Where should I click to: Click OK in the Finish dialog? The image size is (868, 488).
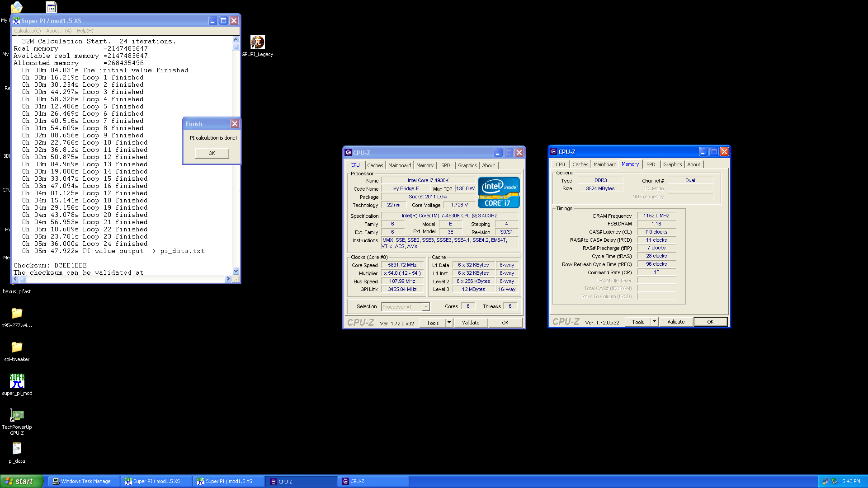[x=212, y=153]
